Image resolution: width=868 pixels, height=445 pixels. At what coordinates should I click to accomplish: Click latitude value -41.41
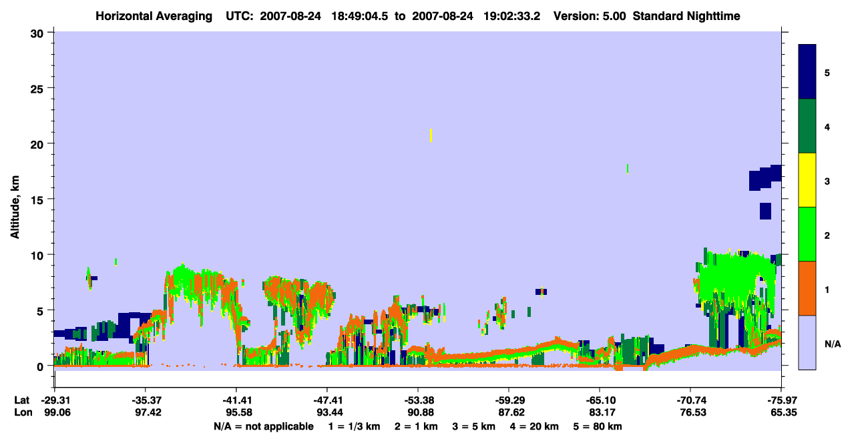(x=236, y=400)
